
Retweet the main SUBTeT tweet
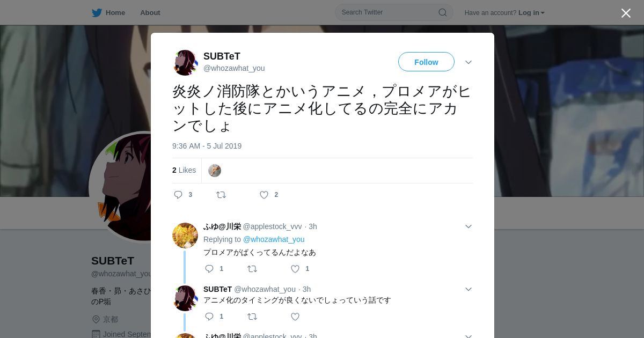point(221,195)
